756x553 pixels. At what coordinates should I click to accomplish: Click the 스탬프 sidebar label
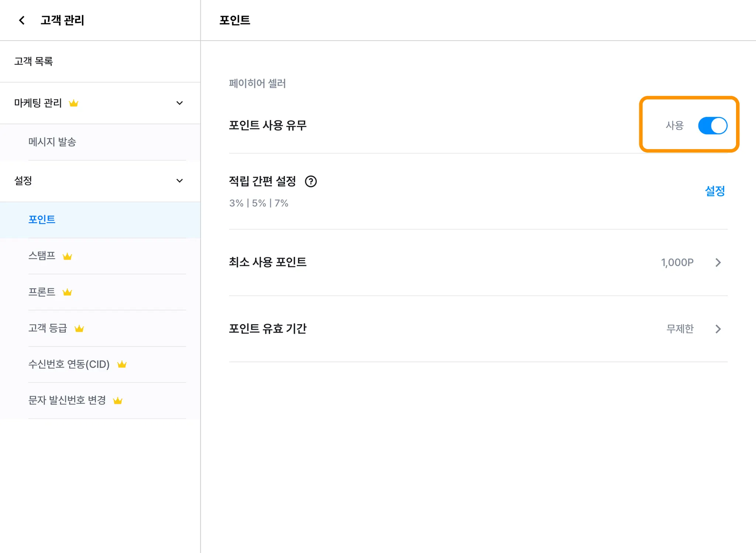coord(42,255)
